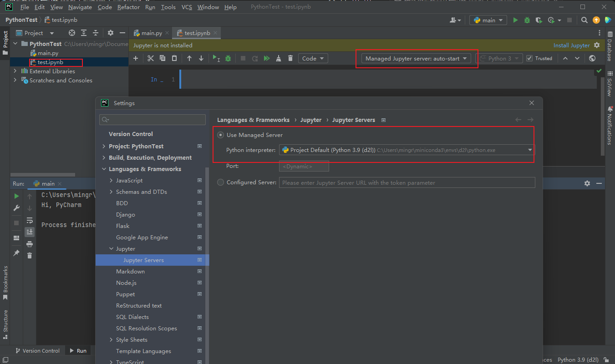Open Notifications side panel
This screenshot has height=364, width=615.
click(610, 125)
